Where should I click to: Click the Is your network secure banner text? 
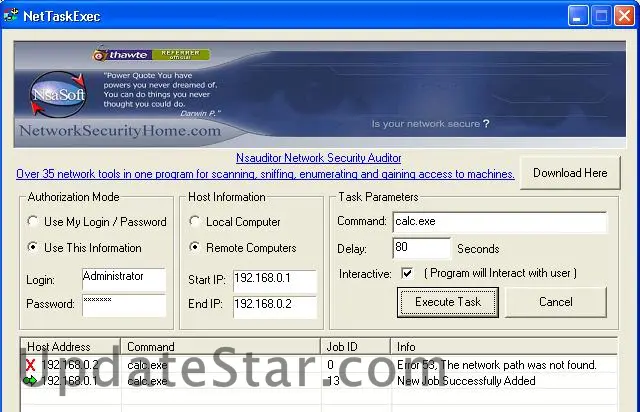[430, 124]
